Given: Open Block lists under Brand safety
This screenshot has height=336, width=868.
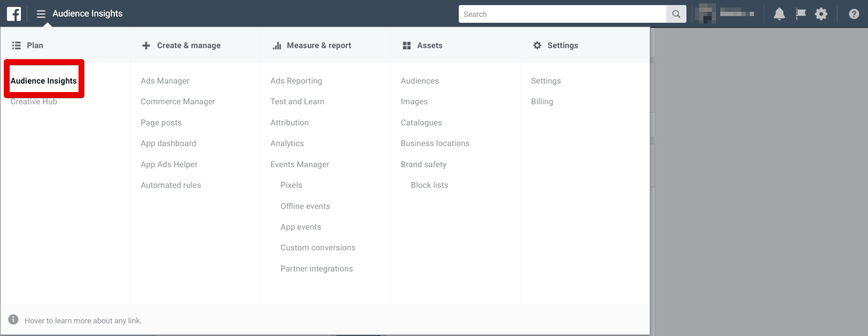Looking at the screenshot, I should 429,185.
